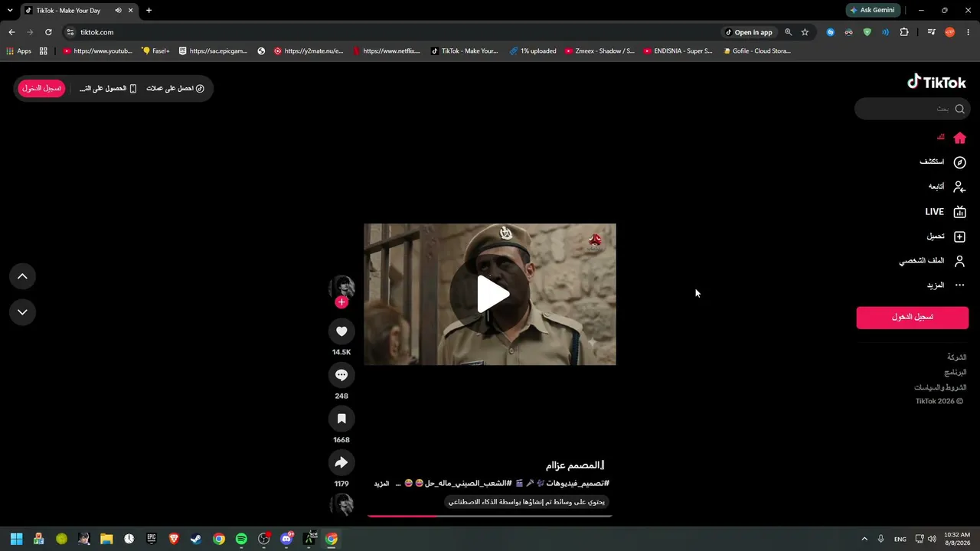Open the Apps bookmark shortcut
This screenshot has height=551, width=980.
click(x=18, y=51)
